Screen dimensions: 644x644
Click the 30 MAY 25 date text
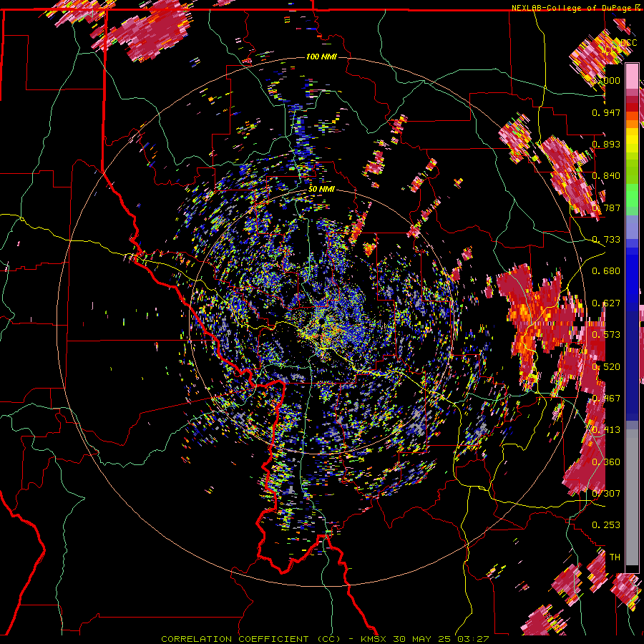click(423, 639)
